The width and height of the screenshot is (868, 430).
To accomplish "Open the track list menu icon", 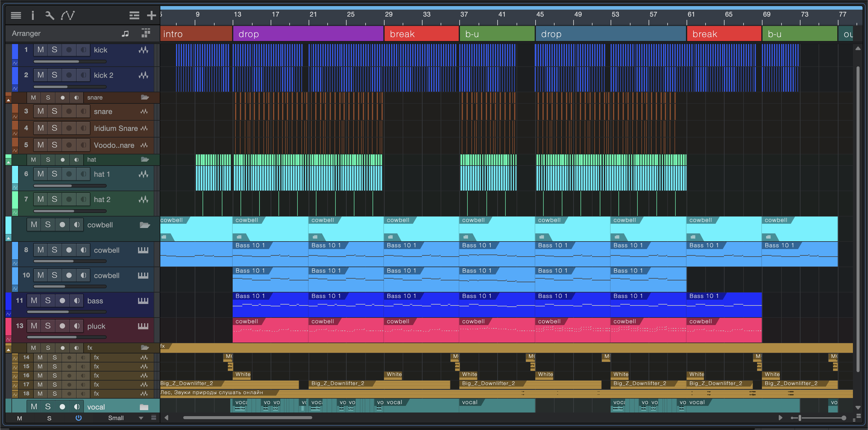I will [16, 15].
